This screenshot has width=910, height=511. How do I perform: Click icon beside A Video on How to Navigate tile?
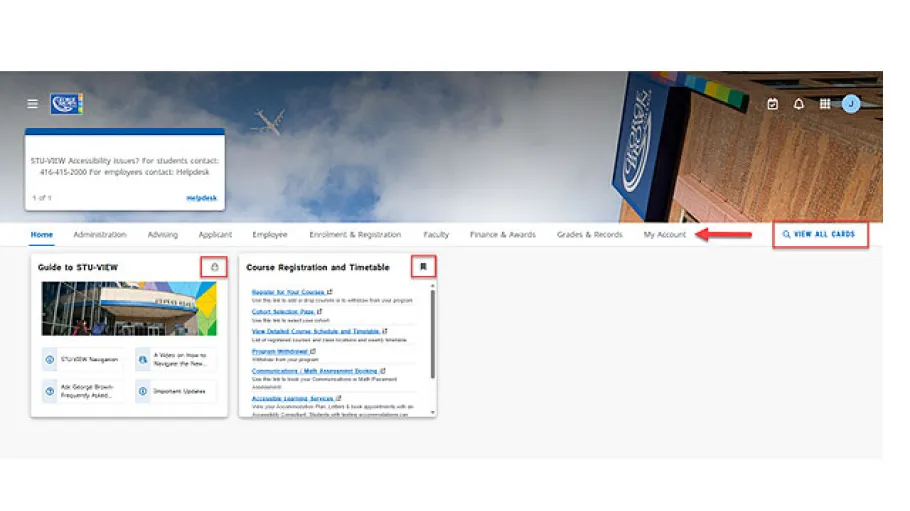[x=143, y=360]
